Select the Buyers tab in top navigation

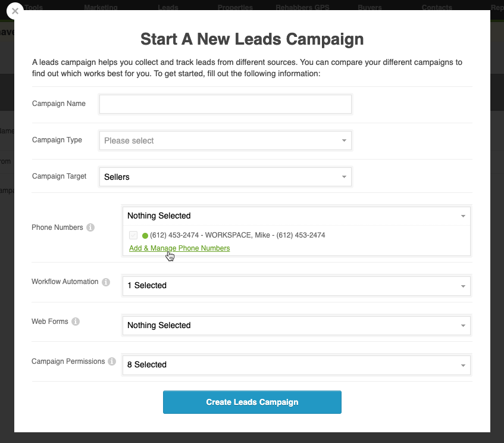click(x=370, y=7)
